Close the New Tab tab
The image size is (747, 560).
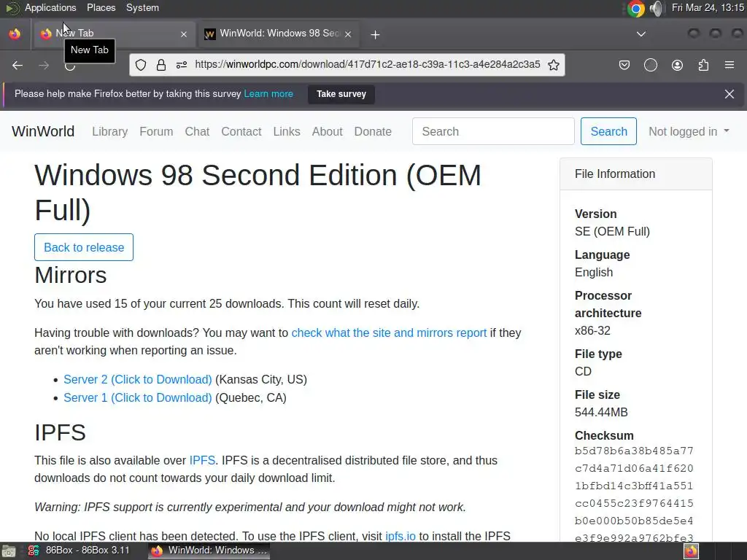pyautogui.click(x=184, y=34)
